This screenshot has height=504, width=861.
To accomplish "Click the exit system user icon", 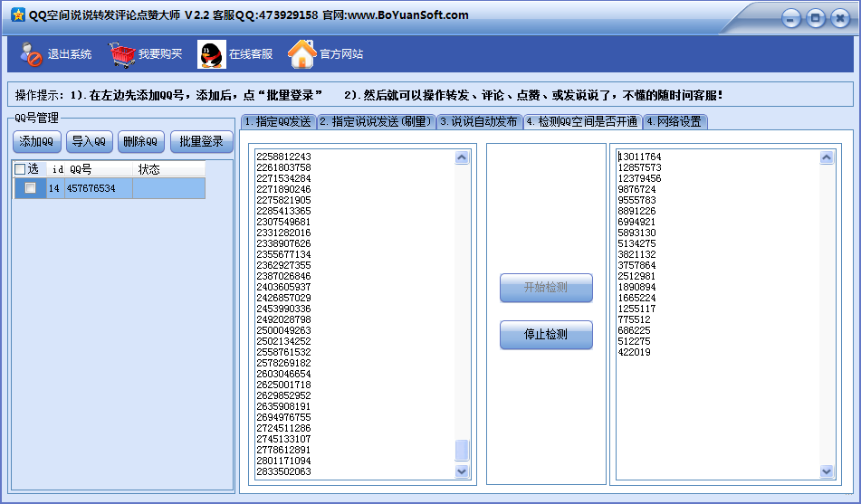I will point(31,53).
